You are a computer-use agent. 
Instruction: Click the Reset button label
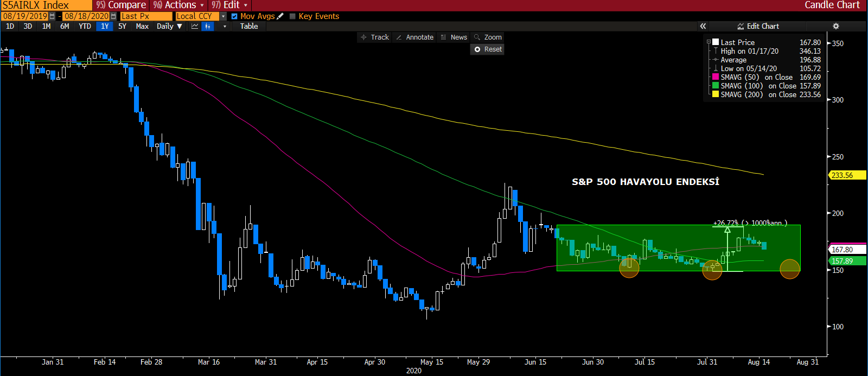(x=493, y=49)
